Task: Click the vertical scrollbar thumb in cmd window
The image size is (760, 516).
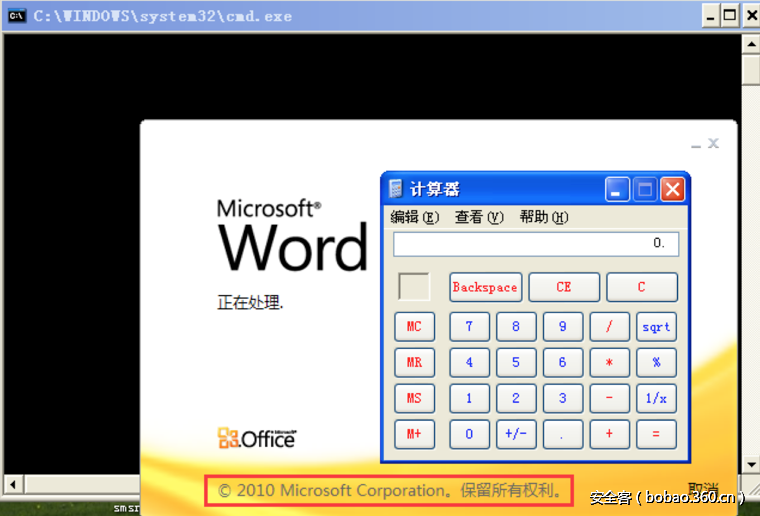Action: click(751, 69)
